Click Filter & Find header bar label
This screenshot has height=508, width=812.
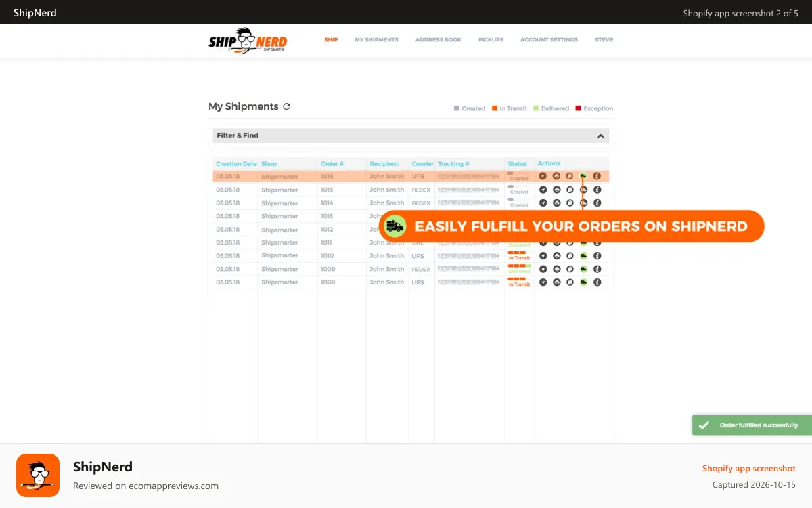(238, 135)
